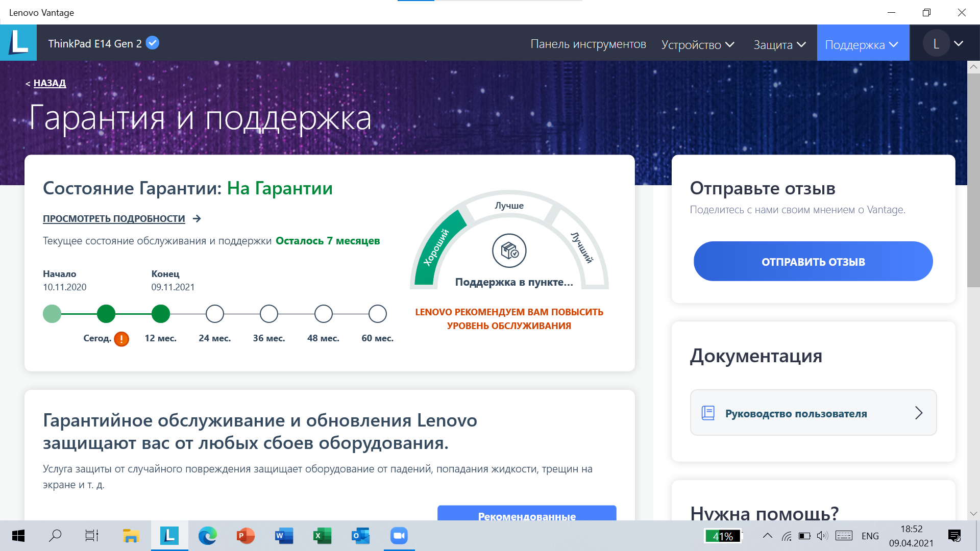Click the battery tray icon

pos(804,536)
